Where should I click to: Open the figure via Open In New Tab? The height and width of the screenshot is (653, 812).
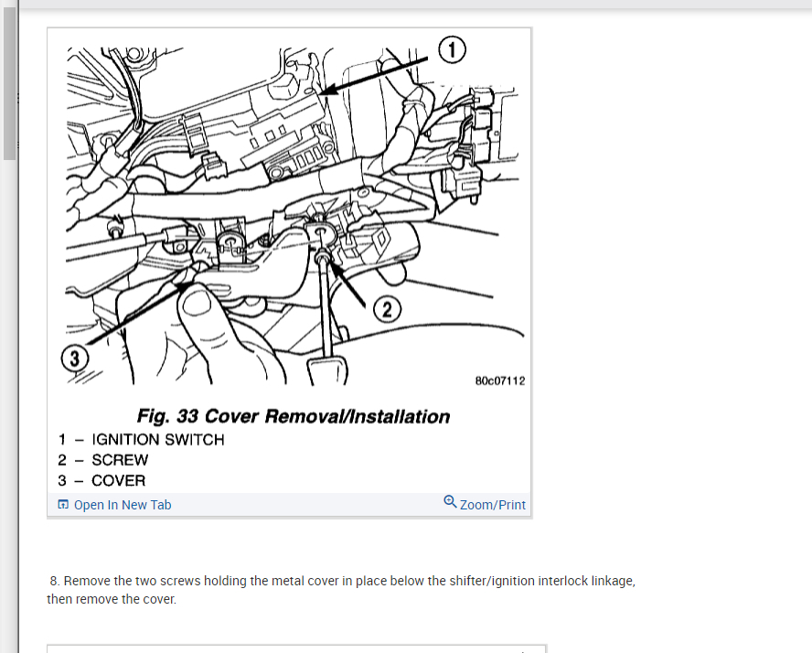pyautogui.click(x=114, y=504)
